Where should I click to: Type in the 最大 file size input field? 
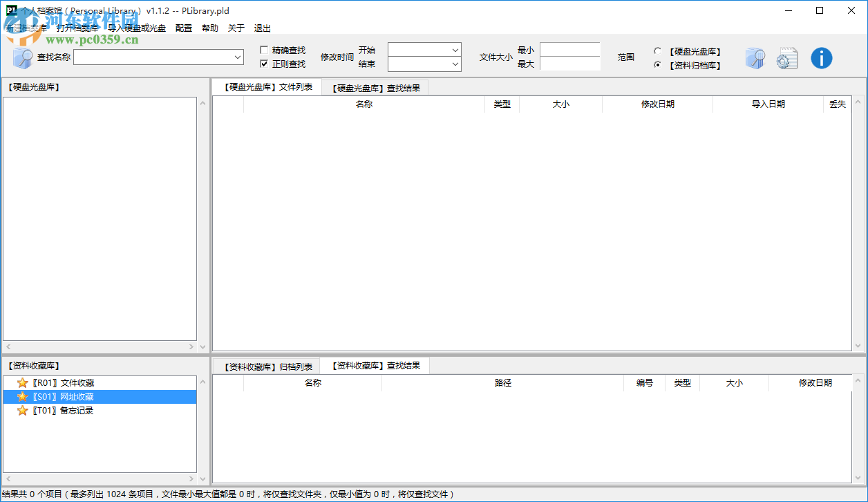[x=569, y=64]
